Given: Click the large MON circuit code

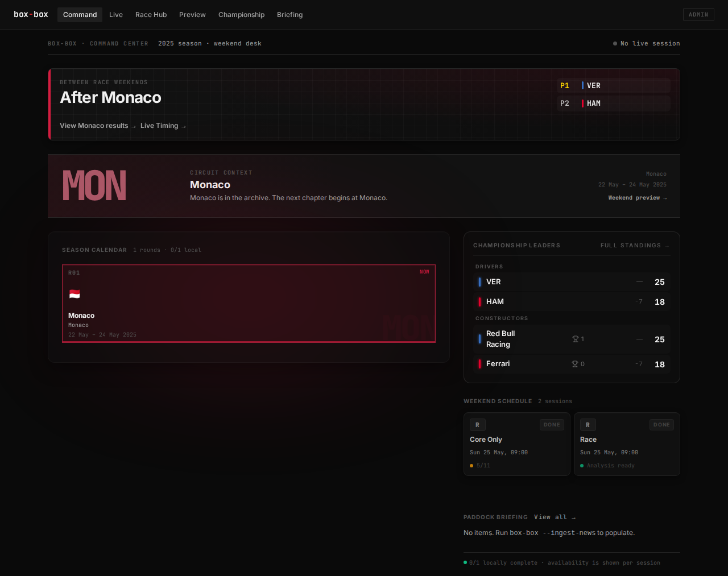Looking at the screenshot, I should click(x=94, y=186).
